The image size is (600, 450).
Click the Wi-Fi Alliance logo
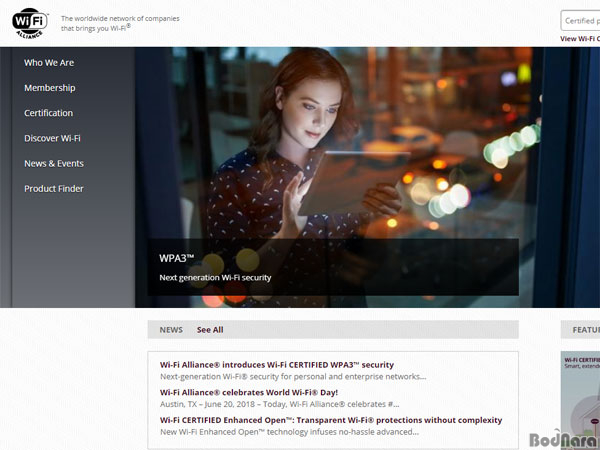30,23
